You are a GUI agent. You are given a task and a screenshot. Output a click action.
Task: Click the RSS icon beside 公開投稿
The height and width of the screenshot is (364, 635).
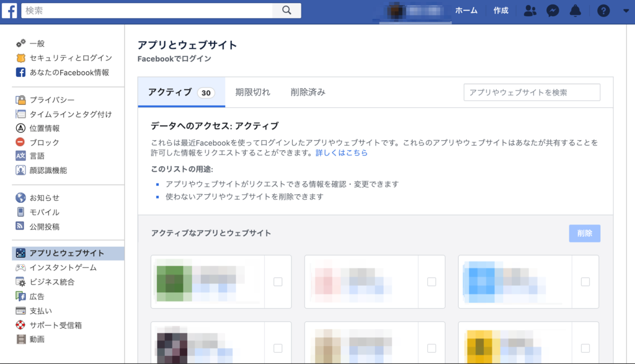tap(20, 226)
